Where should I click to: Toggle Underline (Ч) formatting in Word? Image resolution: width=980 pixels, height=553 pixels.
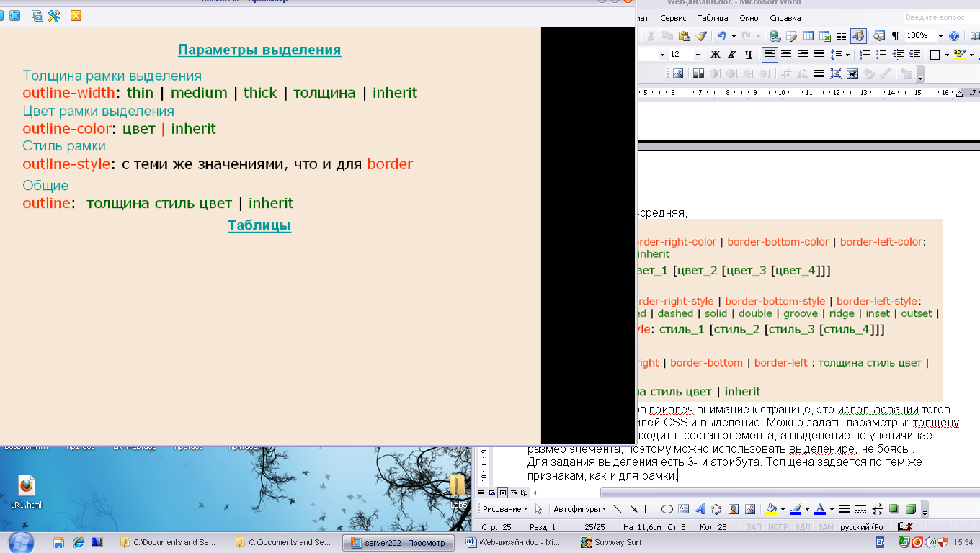coord(749,55)
